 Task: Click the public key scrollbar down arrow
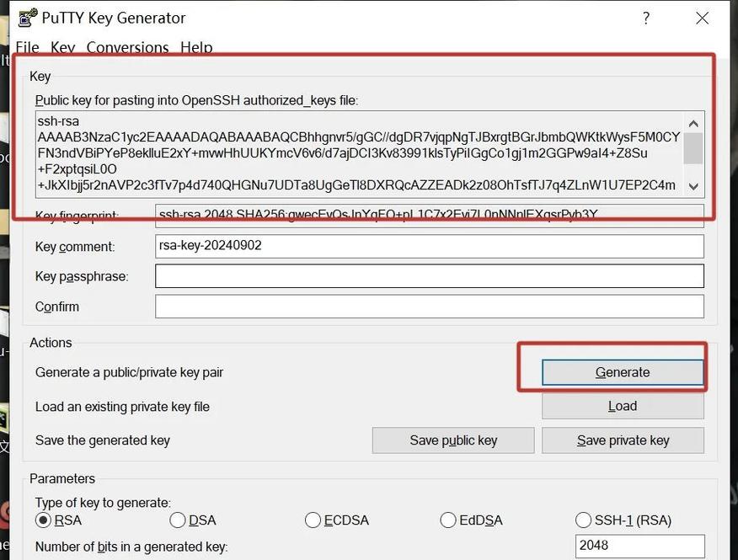point(693,186)
